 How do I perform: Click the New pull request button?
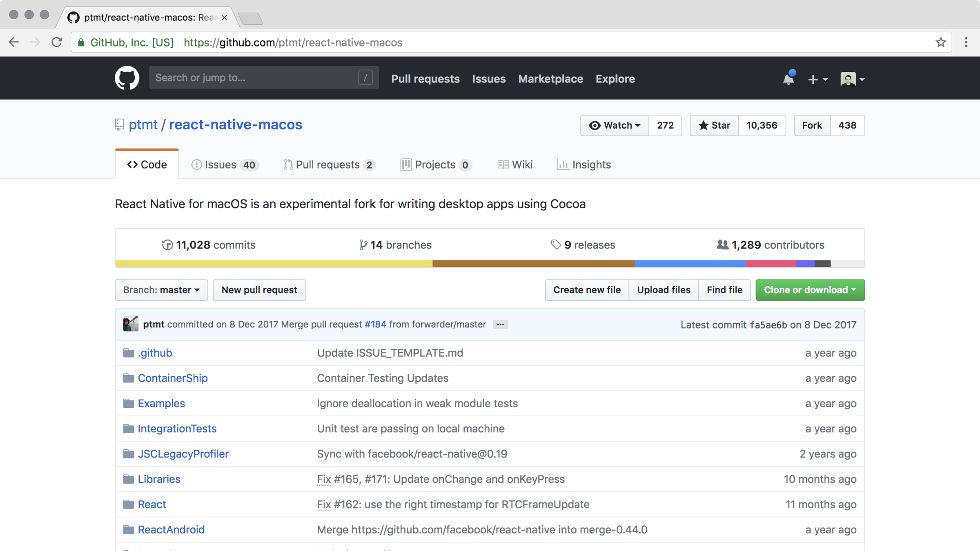tap(259, 290)
